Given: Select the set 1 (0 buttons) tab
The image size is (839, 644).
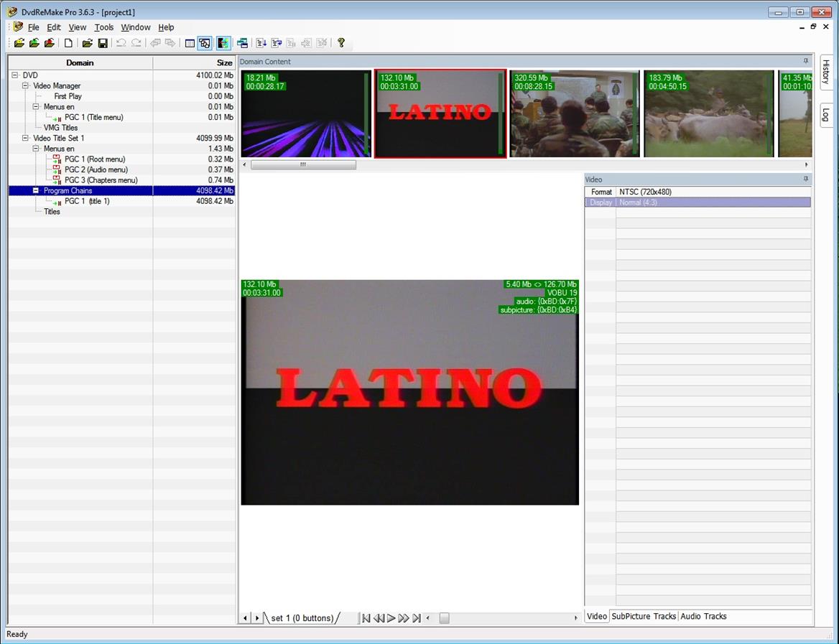Looking at the screenshot, I should coord(302,618).
